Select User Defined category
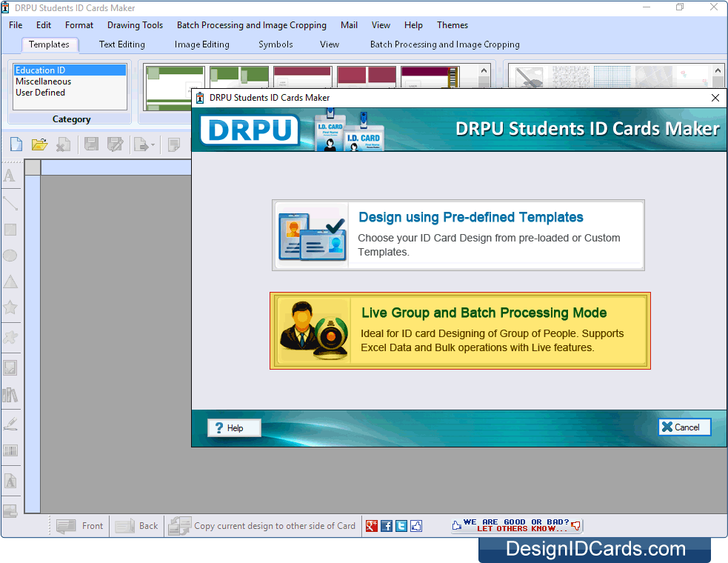This screenshot has width=728, height=563. [x=70, y=93]
